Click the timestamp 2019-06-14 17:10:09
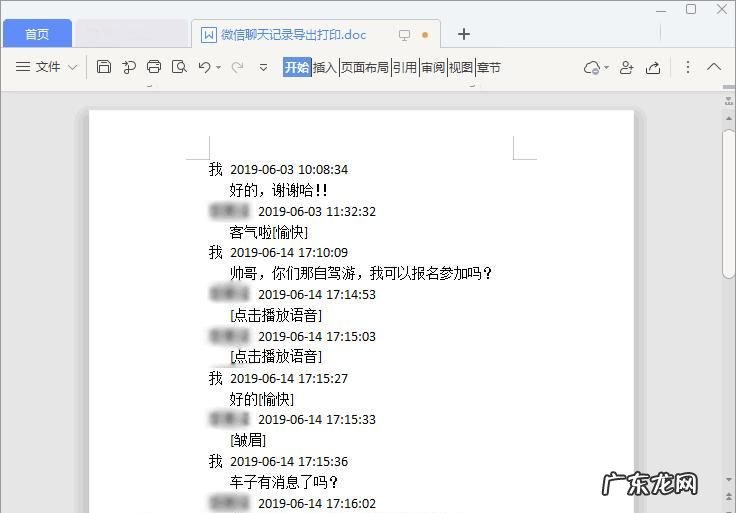Viewport: 736px width, 513px height. [289, 253]
